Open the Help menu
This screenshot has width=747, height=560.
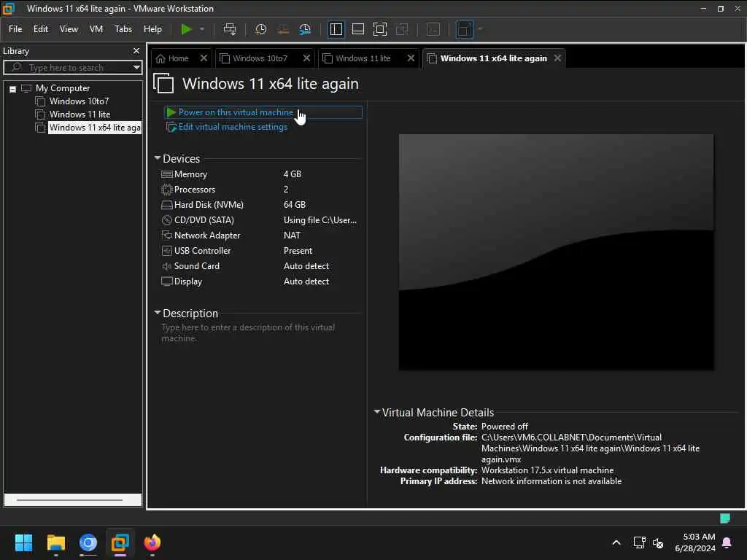(x=152, y=29)
